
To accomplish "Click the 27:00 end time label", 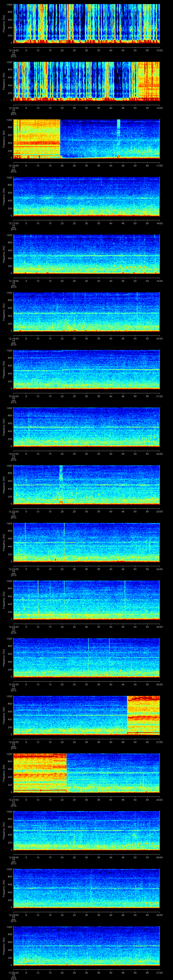I will pyautogui.click(x=160, y=742).
